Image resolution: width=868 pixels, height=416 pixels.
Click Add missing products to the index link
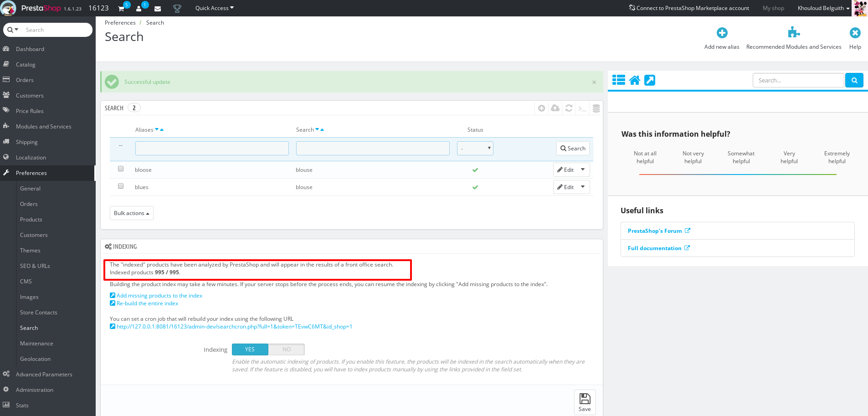[x=159, y=296]
